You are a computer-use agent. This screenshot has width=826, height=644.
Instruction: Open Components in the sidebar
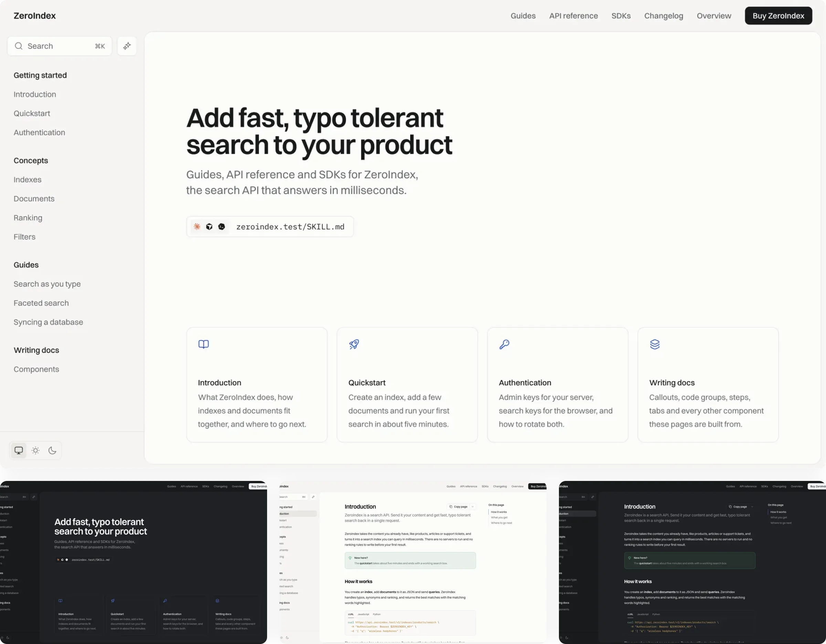pos(36,369)
